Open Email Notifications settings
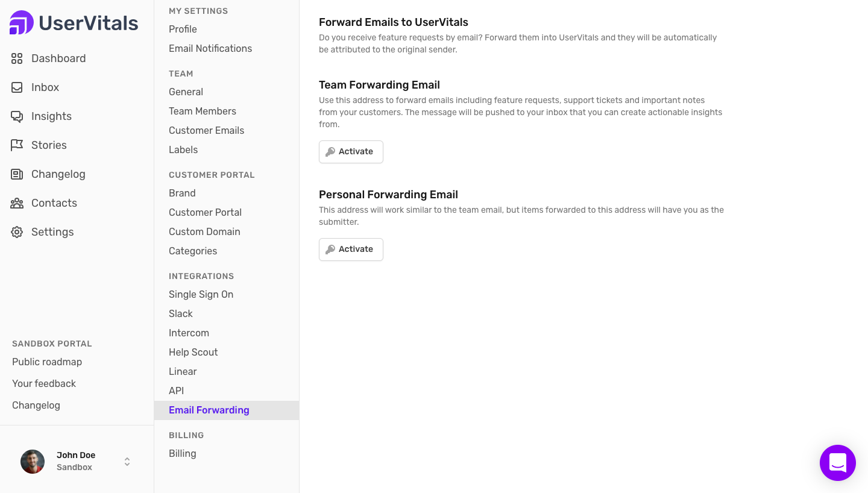 [210, 48]
